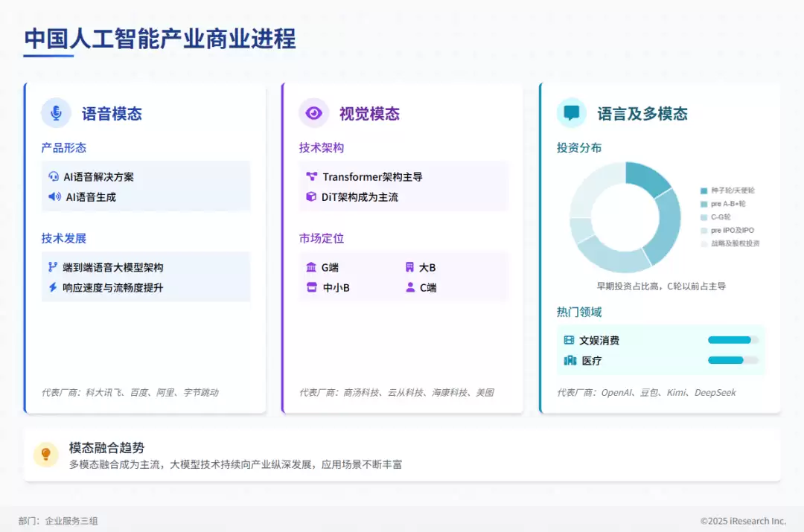Click the 种子轮/天使轮 legend color swatch

(704, 190)
